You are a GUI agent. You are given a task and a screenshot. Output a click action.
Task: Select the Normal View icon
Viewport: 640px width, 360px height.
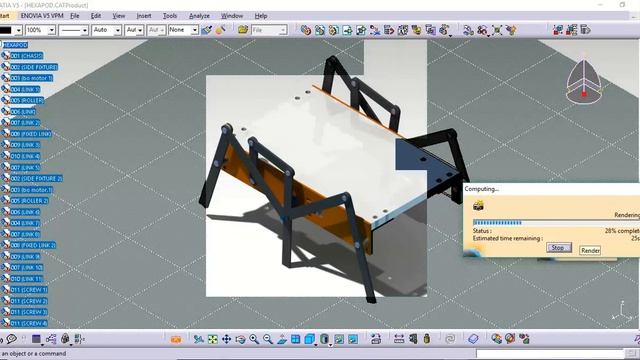[x=282, y=339]
